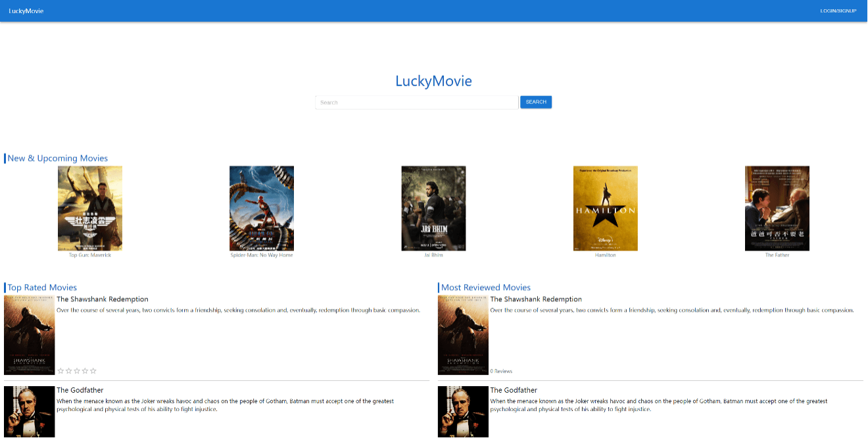Image resolution: width=868 pixels, height=440 pixels.
Task: Open The Godfather poster in Most Reviewed
Action: (463, 412)
